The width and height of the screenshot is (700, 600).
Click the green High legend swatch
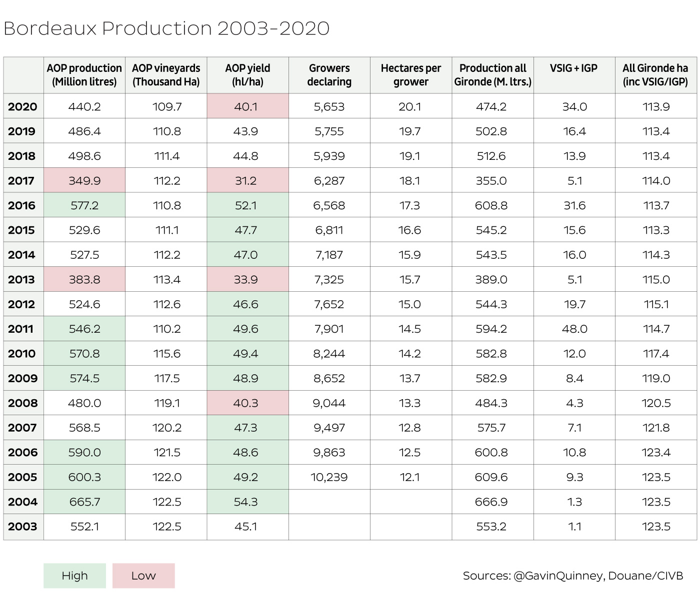point(74,576)
